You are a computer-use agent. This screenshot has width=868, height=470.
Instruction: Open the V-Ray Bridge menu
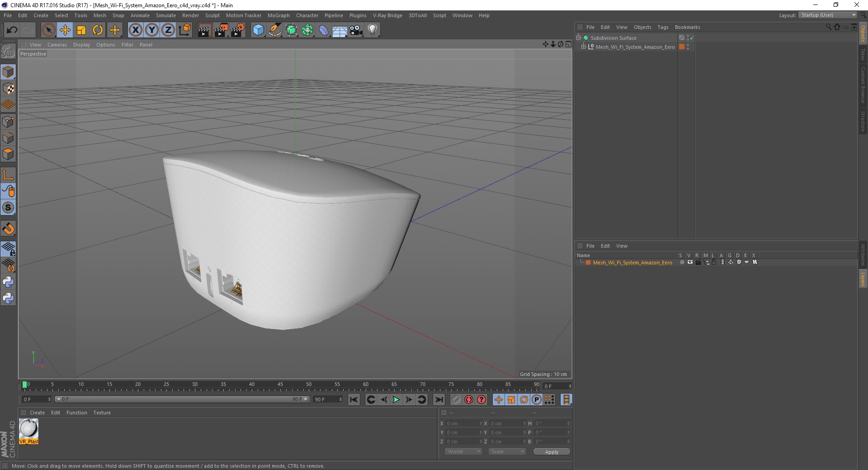(387, 15)
